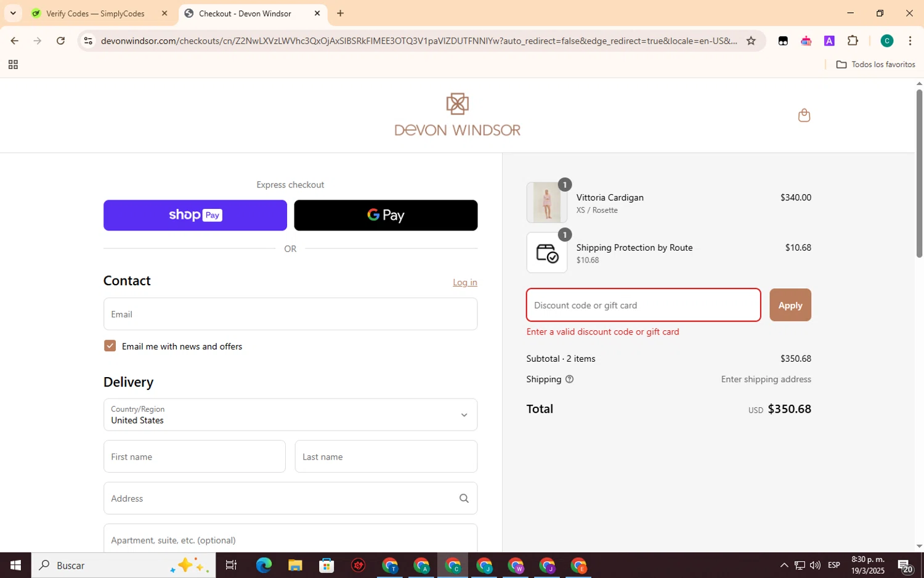Reload the checkout page

coord(60,41)
